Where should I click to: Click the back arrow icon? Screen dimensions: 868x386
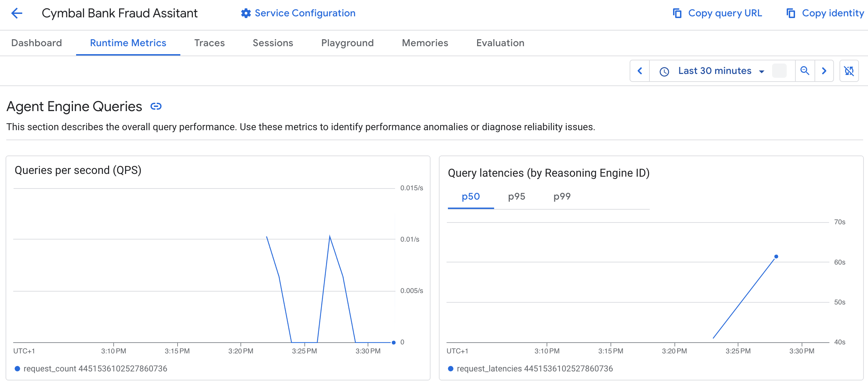[16, 14]
